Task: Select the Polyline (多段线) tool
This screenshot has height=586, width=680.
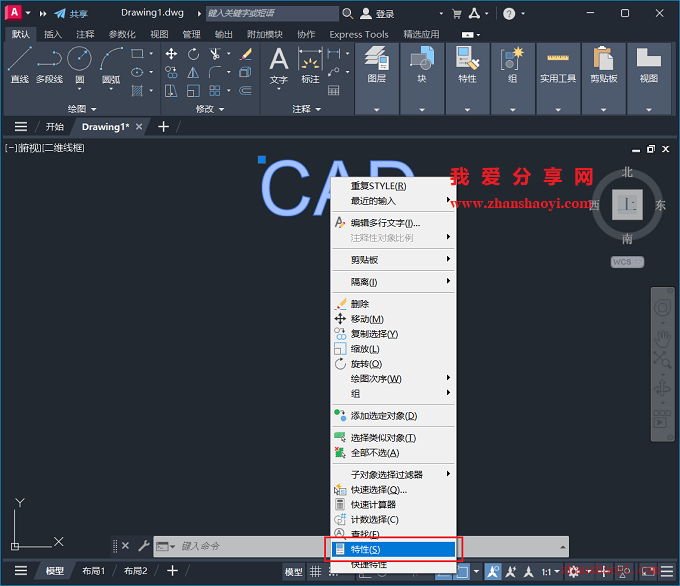Action: (49, 65)
